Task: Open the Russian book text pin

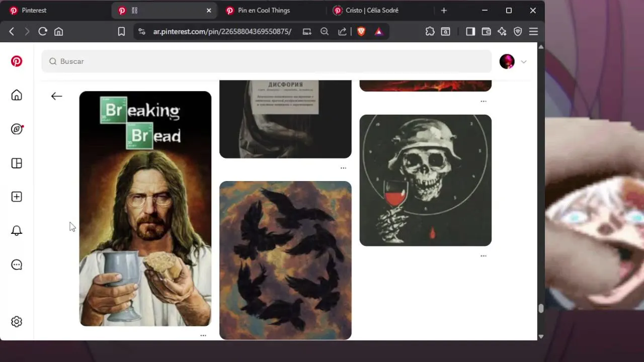Action: pyautogui.click(x=285, y=119)
